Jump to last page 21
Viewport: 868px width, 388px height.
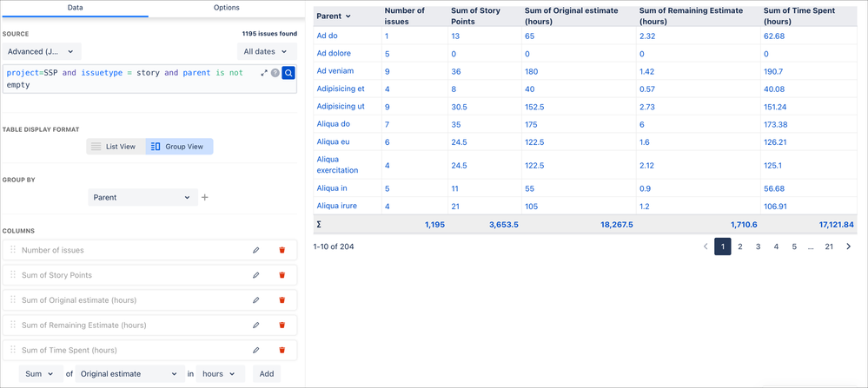(x=829, y=247)
